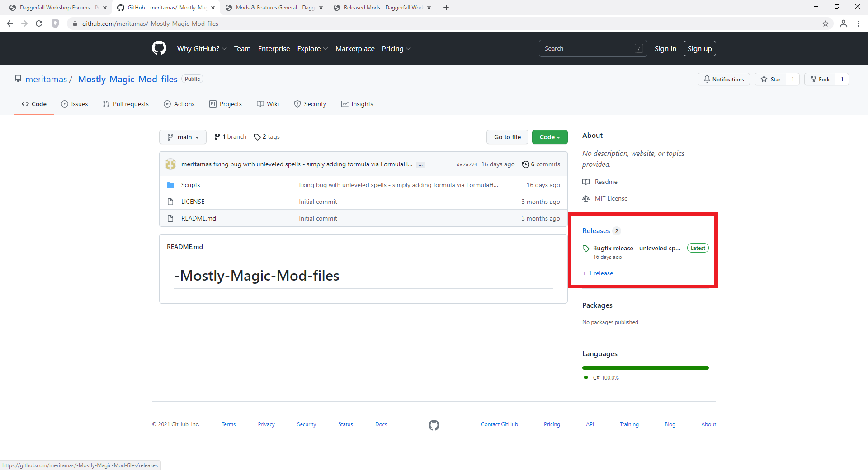Open a new browser tab

[x=446, y=8]
